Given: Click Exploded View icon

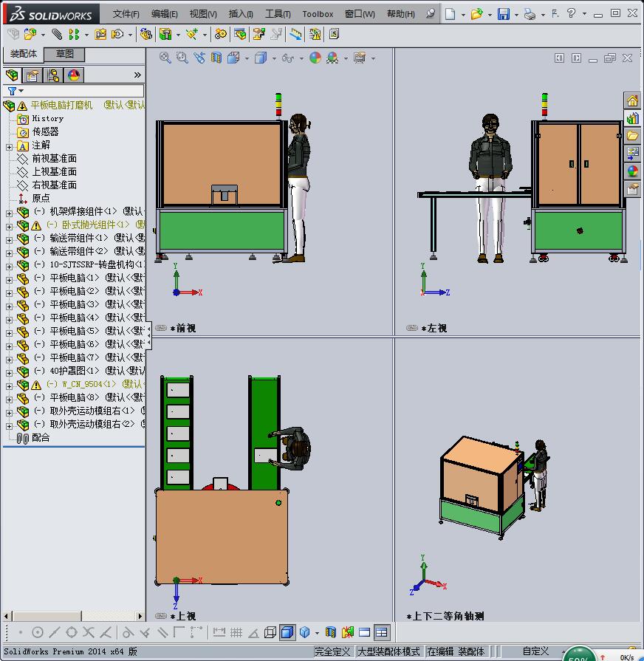Looking at the screenshot, I should [258, 34].
